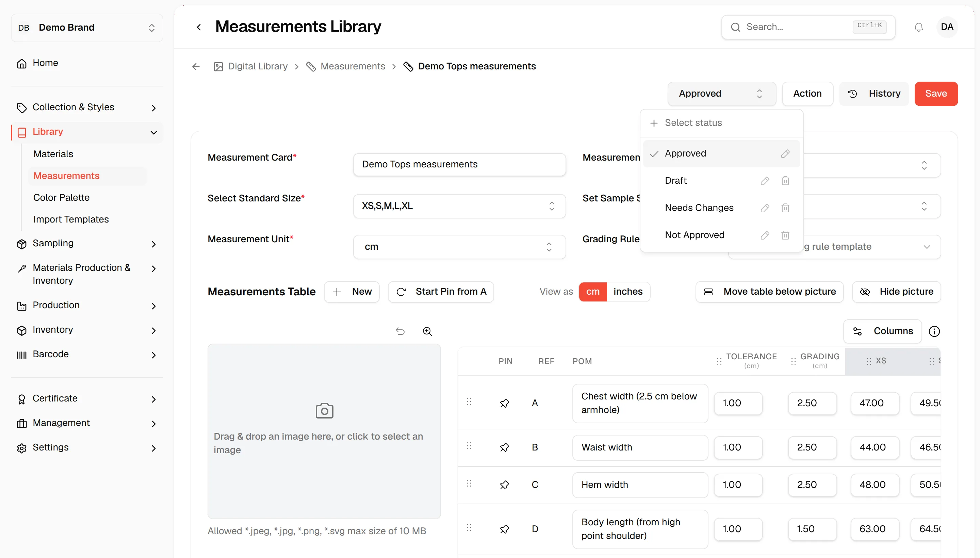The height and width of the screenshot is (558, 980).
Task: Open the table info icon next to Columns
Action: click(x=934, y=331)
